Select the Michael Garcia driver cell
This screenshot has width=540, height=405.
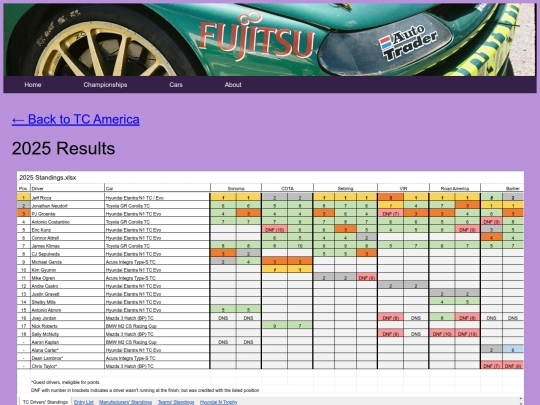click(67, 262)
